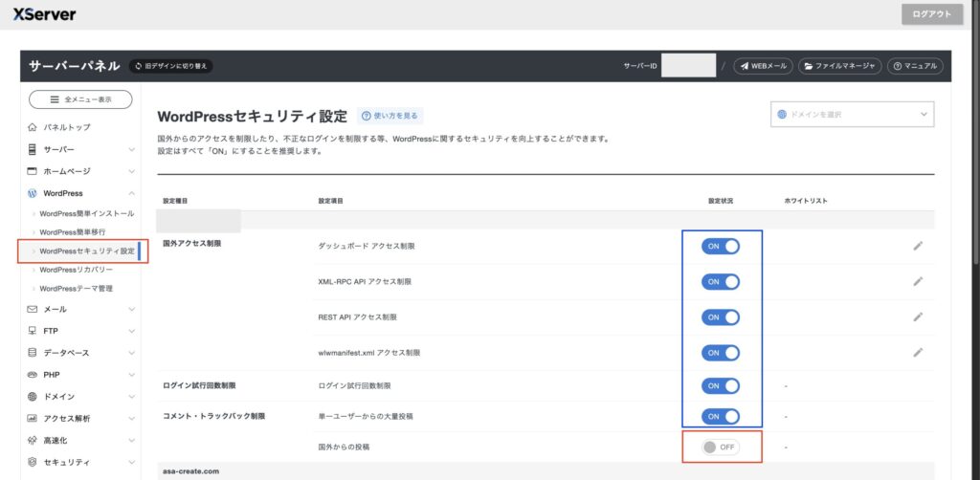The height and width of the screenshot is (480, 980).
Task: Click the window icon beside ホームページ
Action: click(x=33, y=171)
